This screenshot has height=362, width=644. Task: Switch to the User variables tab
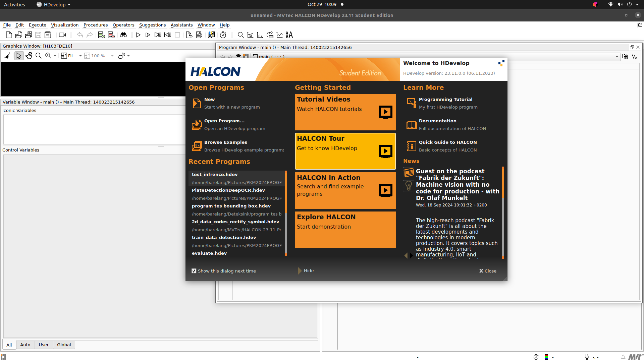pyautogui.click(x=44, y=345)
